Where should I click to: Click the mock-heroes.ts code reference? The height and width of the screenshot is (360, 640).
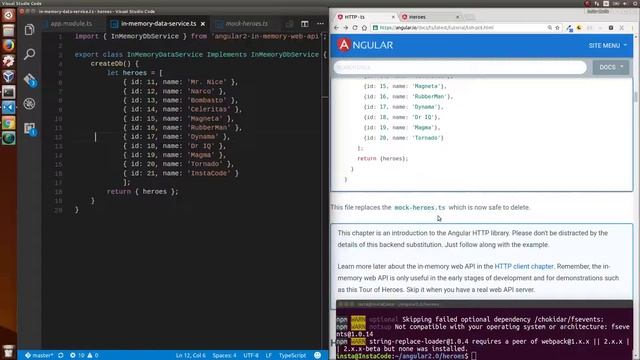[x=420, y=208]
